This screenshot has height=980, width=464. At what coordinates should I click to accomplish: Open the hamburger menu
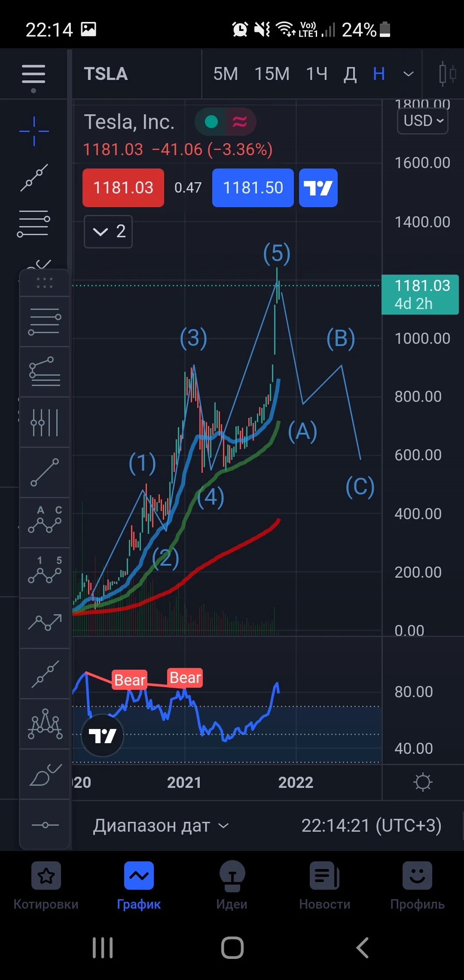coord(34,74)
